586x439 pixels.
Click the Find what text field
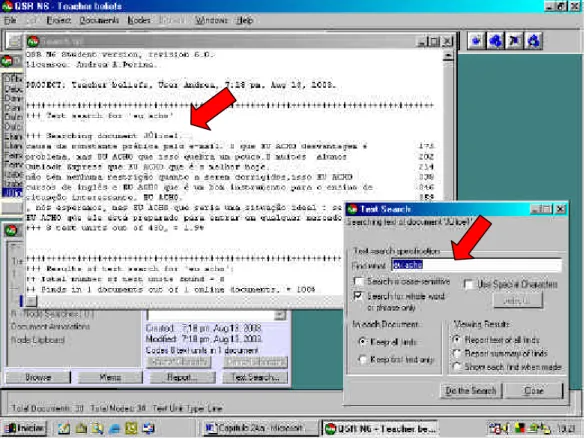pyautogui.click(x=476, y=265)
